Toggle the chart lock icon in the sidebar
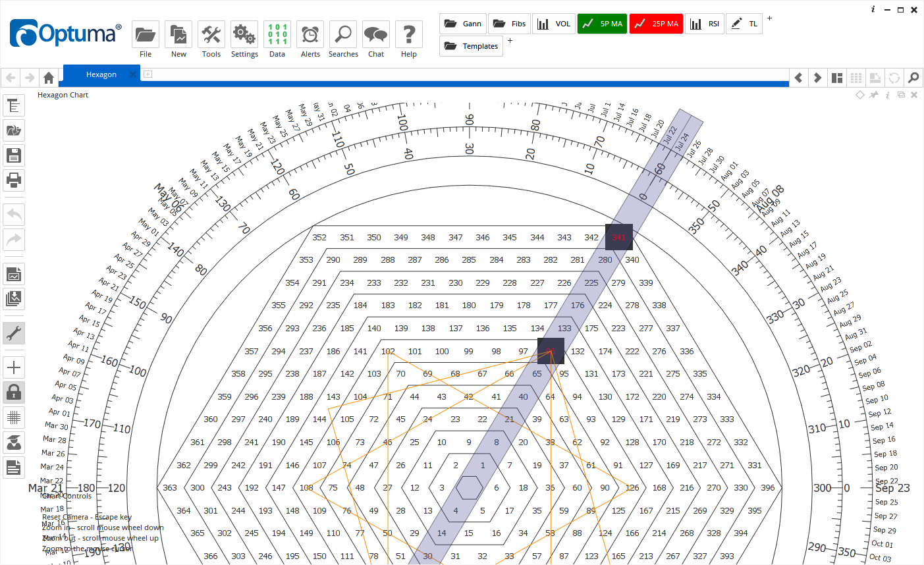Screen dimensions: 924x565 14,391
